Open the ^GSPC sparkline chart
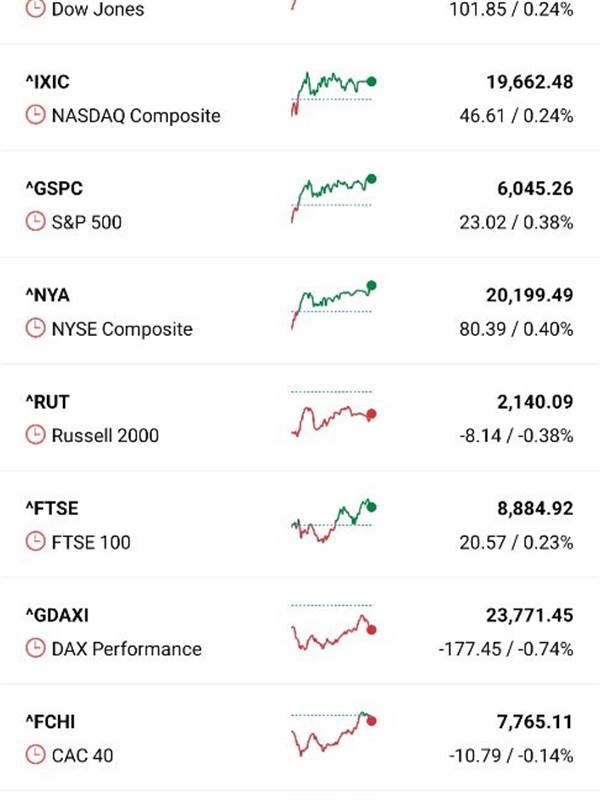600x800 pixels. [x=334, y=198]
